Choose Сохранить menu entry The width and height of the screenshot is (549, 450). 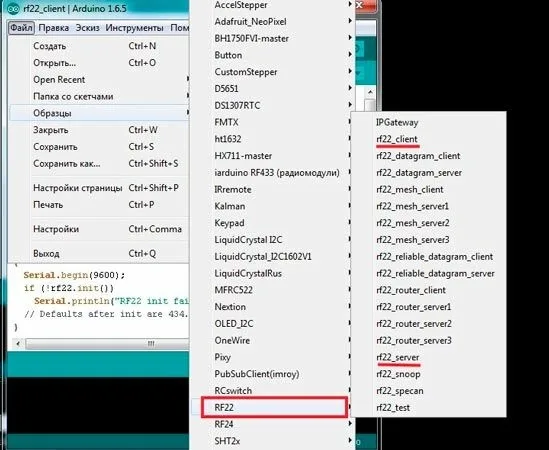pyautogui.click(x=99, y=147)
